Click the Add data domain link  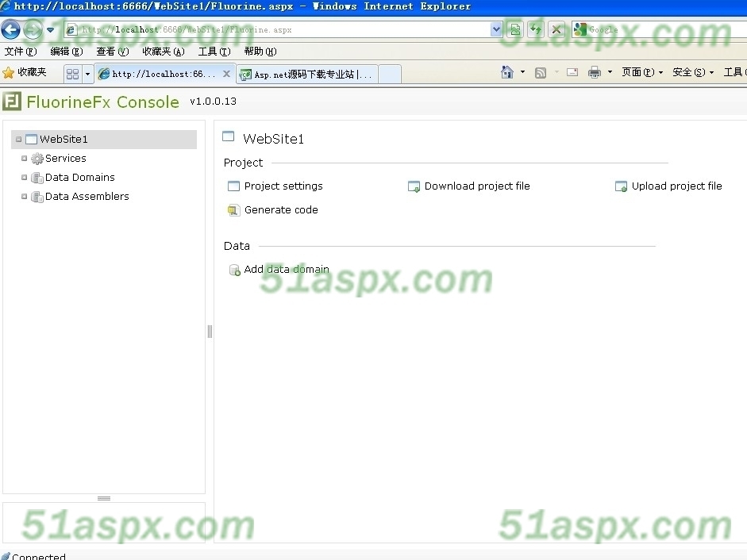click(287, 269)
